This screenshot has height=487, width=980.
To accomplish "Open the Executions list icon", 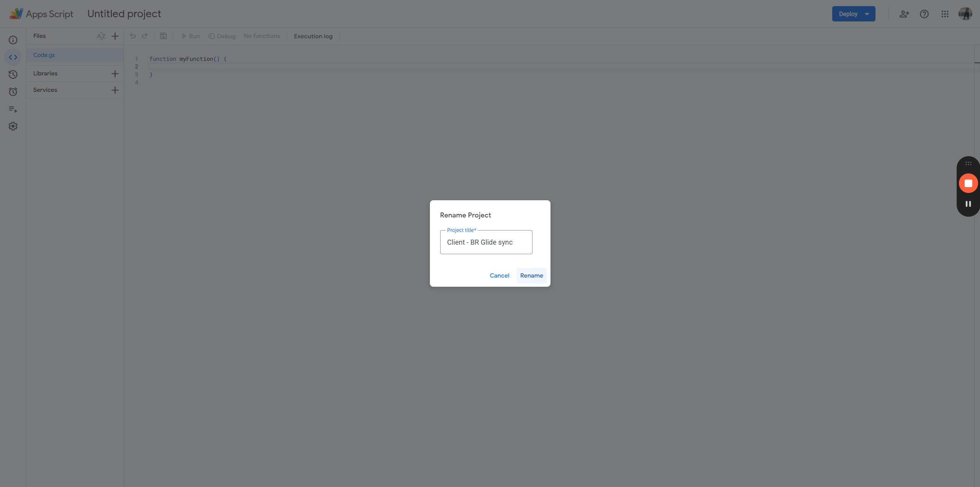I will (x=13, y=109).
